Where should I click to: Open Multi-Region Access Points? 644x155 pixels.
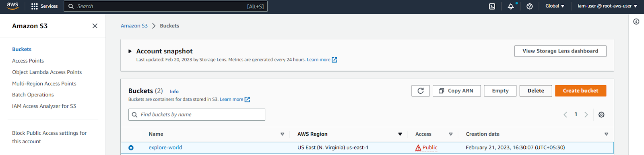(x=44, y=84)
